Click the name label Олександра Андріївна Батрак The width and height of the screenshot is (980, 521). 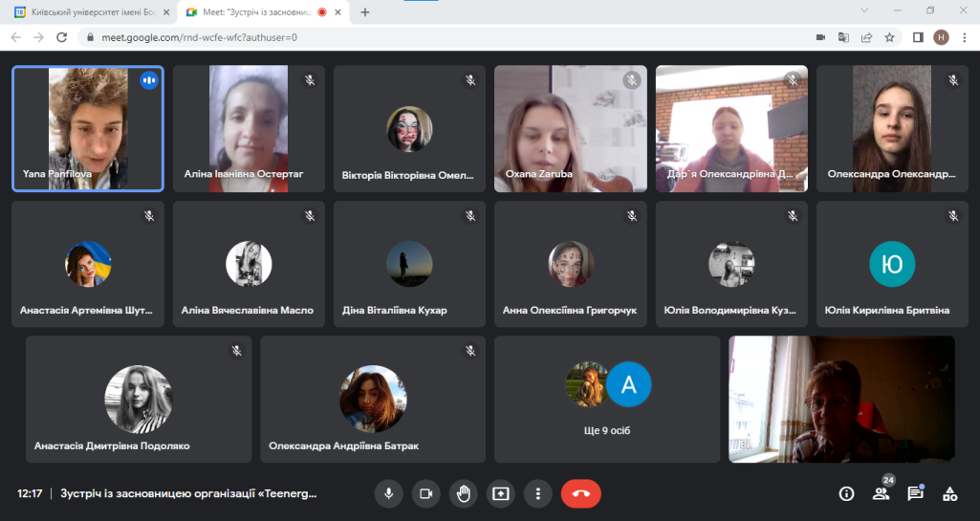(x=344, y=446)
